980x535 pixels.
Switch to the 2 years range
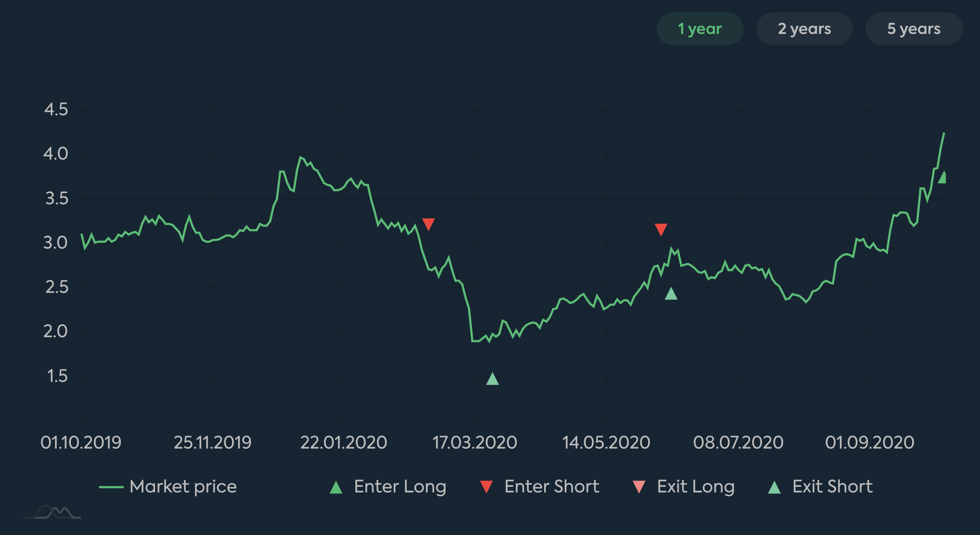(804, 29)
